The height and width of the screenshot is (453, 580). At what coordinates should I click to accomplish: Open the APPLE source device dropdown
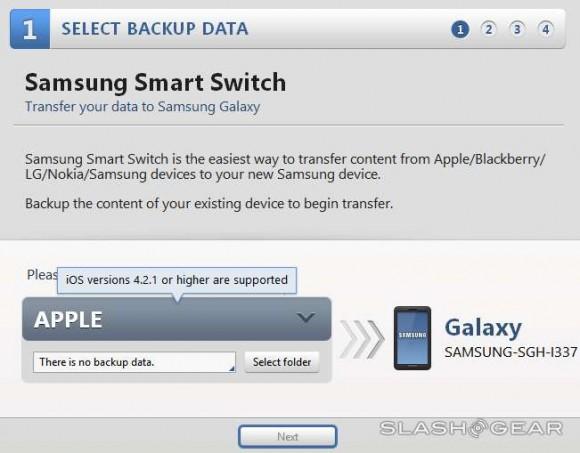(177, 319)
